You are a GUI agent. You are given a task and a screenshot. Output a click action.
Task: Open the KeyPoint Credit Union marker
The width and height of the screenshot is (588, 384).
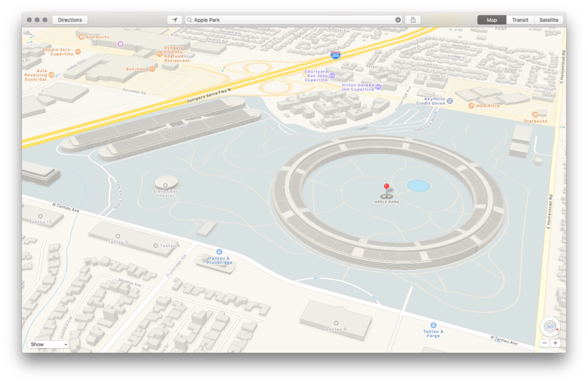[x=450, y=101]
